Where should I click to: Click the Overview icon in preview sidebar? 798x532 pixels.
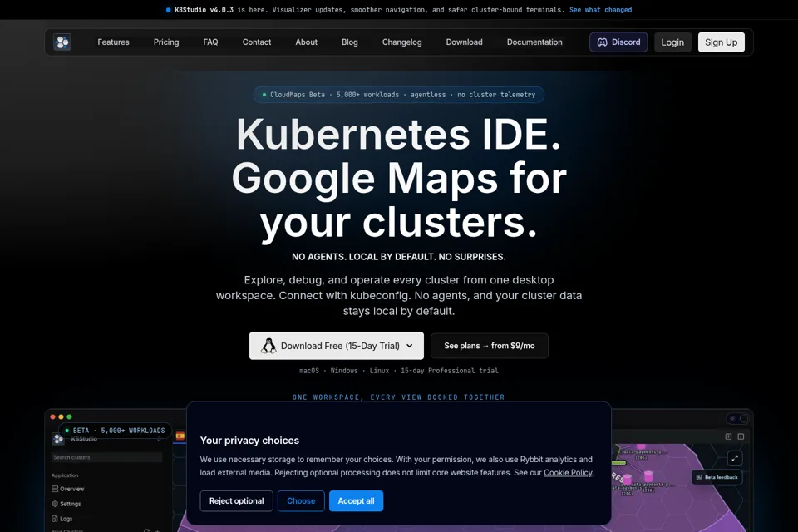[55, 489]
